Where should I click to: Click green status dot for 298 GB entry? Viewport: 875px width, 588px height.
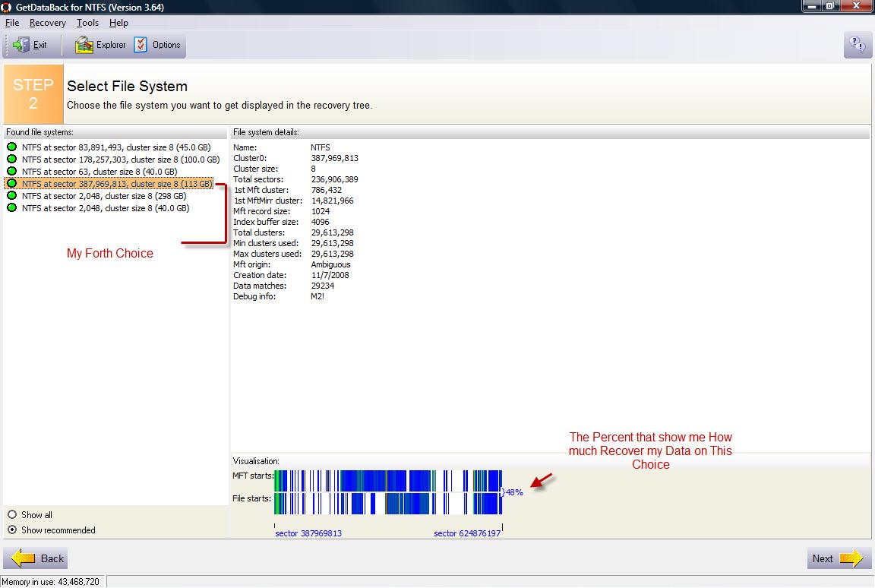click(x=11, y=196)
